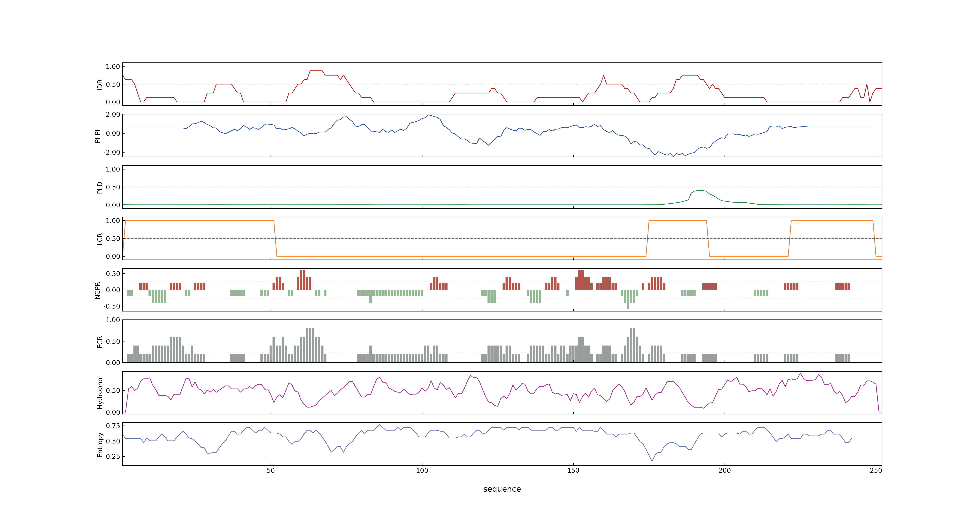The width and height of the screenshot is (980, 523).
Task: Click the IDR plateau peak near position 65
Action: tap(316, 71)
